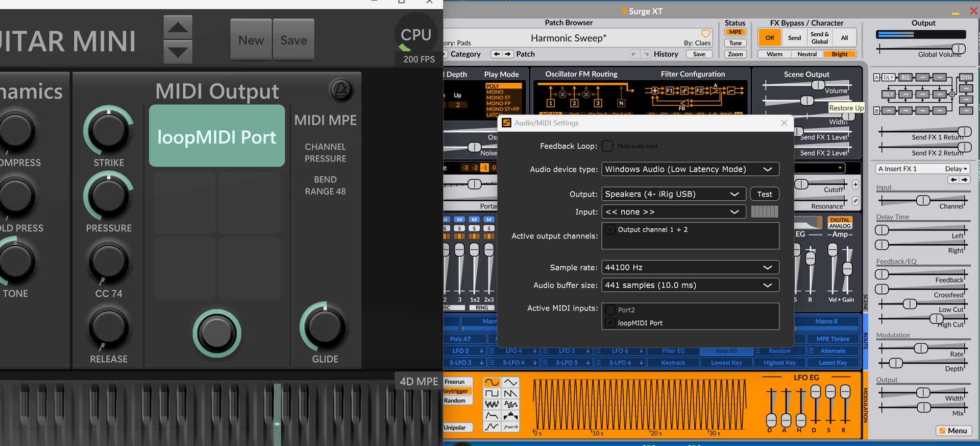Open the A Insert FX 1 Delay dropdown
Viewport: 980px width, 446px height.
pyautogui.click(x=922, y=169)
